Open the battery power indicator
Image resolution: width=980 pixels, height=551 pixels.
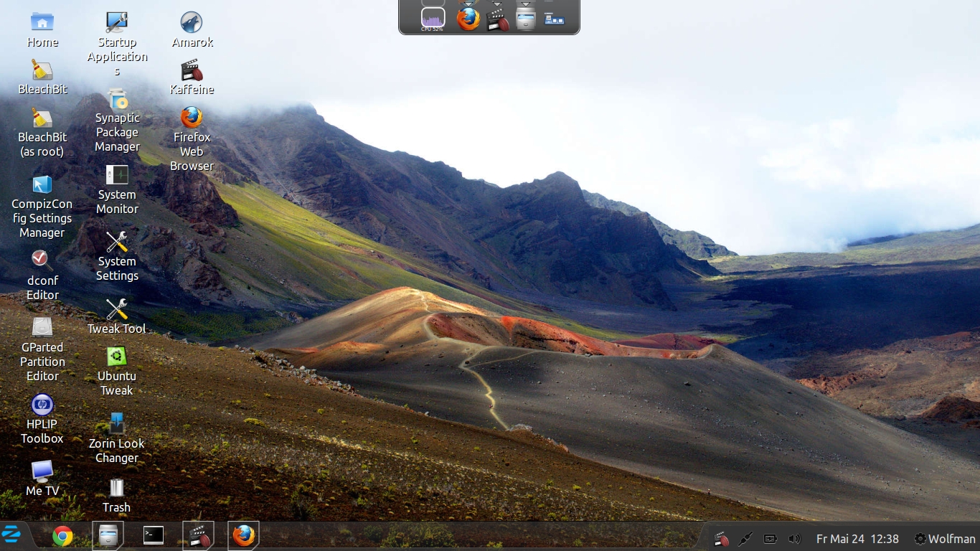pyautogui.click(x=770, y=539)
